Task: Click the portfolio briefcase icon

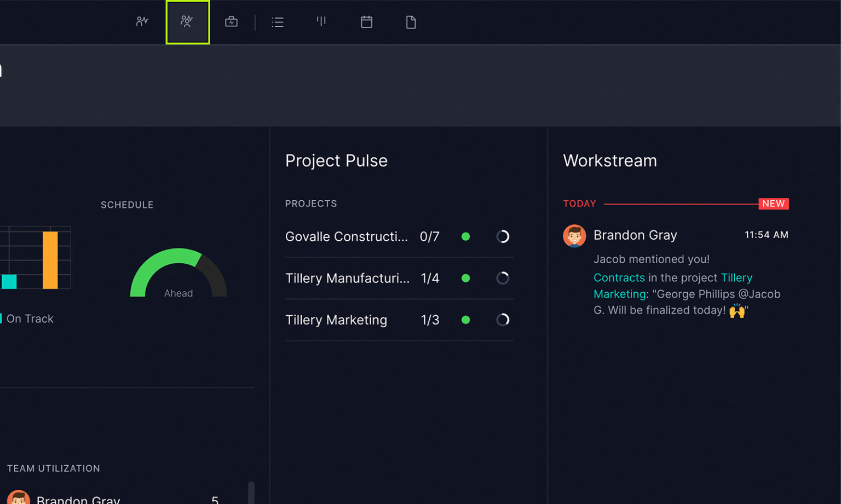Action: [x=231, y=22]
